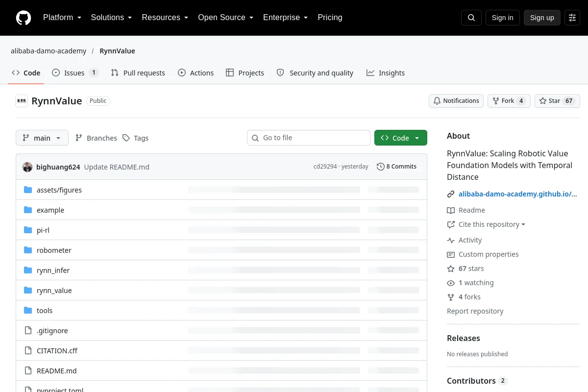588x392 pixels.
Task: Click the RynnValue repository avatar image
Action: pyautogui.click(x=22, y=101)
